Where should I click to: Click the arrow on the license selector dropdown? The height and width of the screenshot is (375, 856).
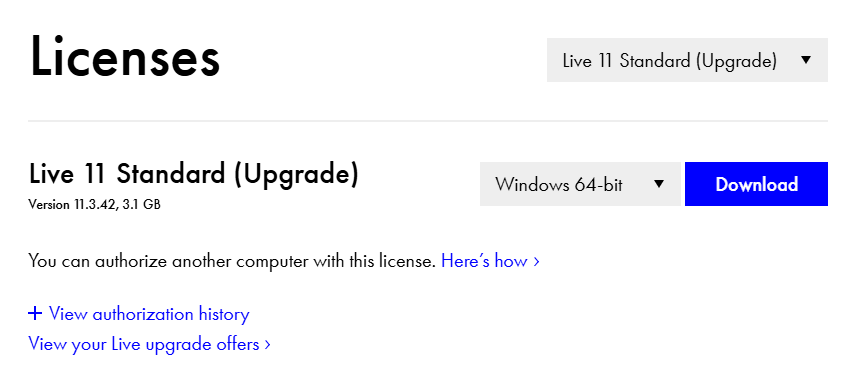tap(806, 60)
